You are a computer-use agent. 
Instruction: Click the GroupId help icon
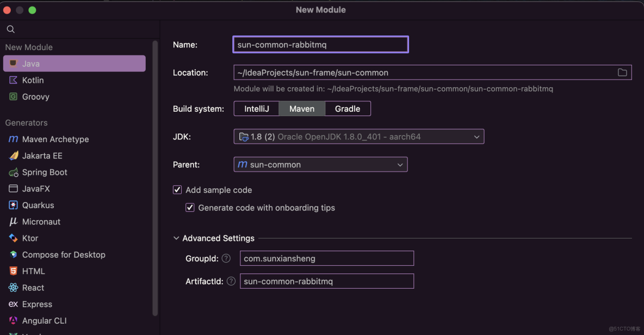click(226, 258)
